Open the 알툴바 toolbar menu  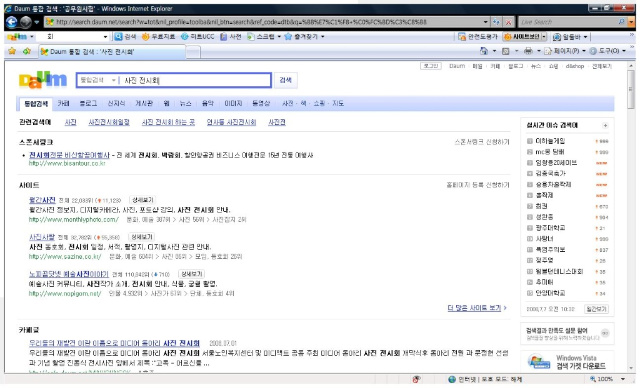click(570, 37)
